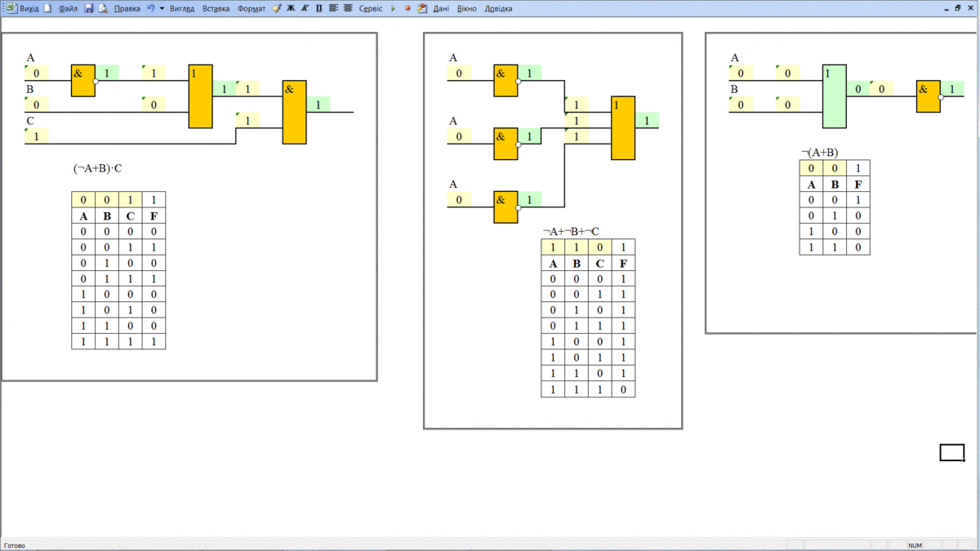Click the icon just left of the Дані menu

click(x=422, y=8)
